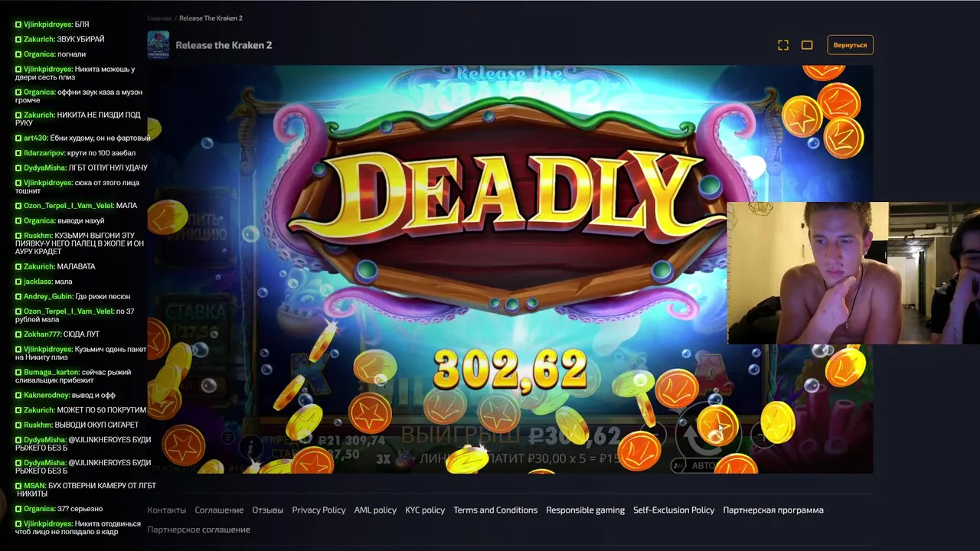
Task: Click username Ozon_Terpel_I_Vam_Velel on МАЛА message
Action: (x=68, y=206)
